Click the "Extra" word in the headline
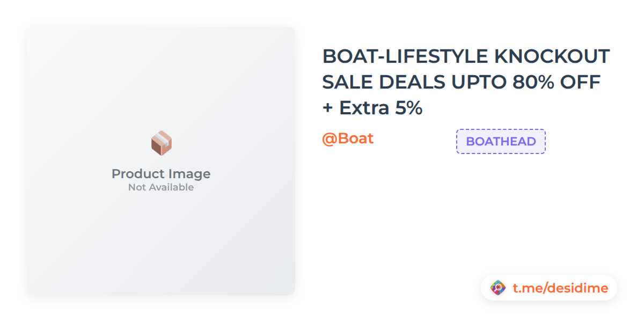Screen dimensions: 644x322 tap(364, 108)
